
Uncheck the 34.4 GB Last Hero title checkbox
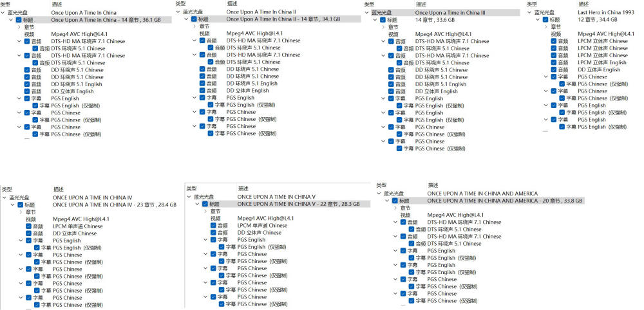pos(545,19)
